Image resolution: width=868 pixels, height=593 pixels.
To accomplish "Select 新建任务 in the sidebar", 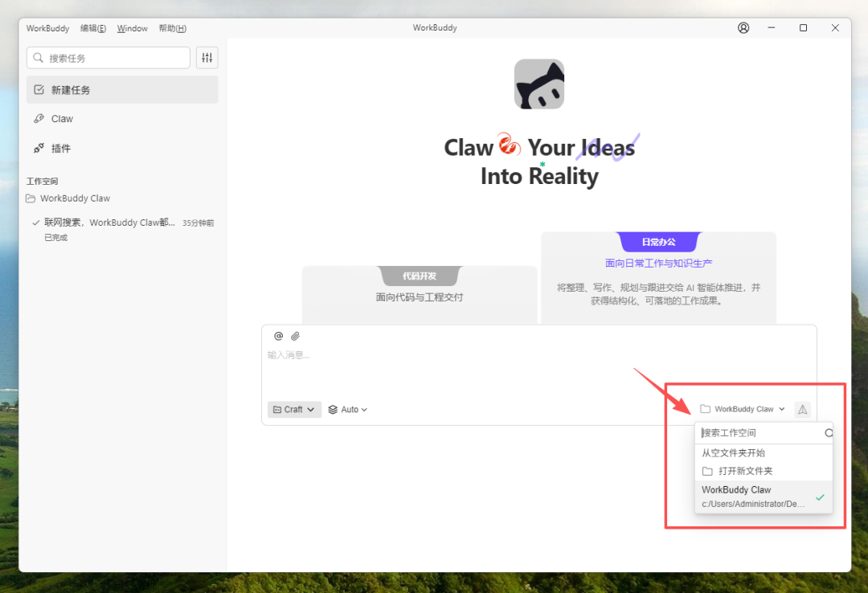I will 122,90.
